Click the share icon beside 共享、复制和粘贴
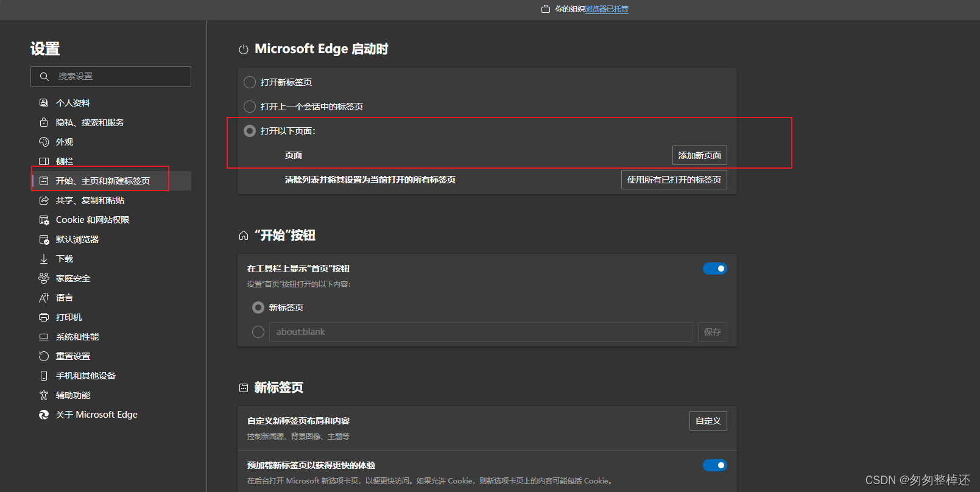The image size is (980, 492). [x=44, y=200]
